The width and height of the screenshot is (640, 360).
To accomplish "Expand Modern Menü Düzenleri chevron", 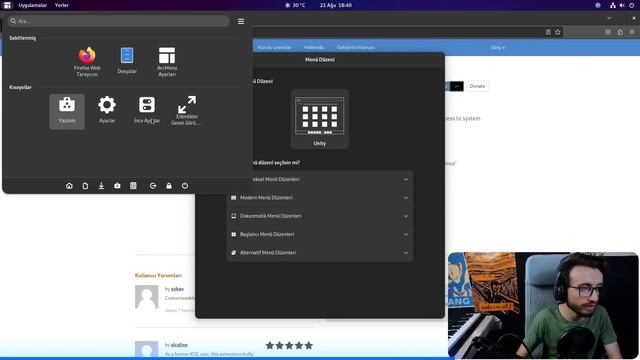I will click(406, 198).
